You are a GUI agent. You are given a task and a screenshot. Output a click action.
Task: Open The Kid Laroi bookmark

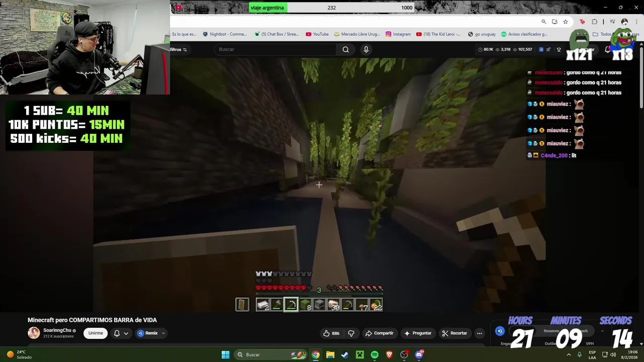[438, 34]
